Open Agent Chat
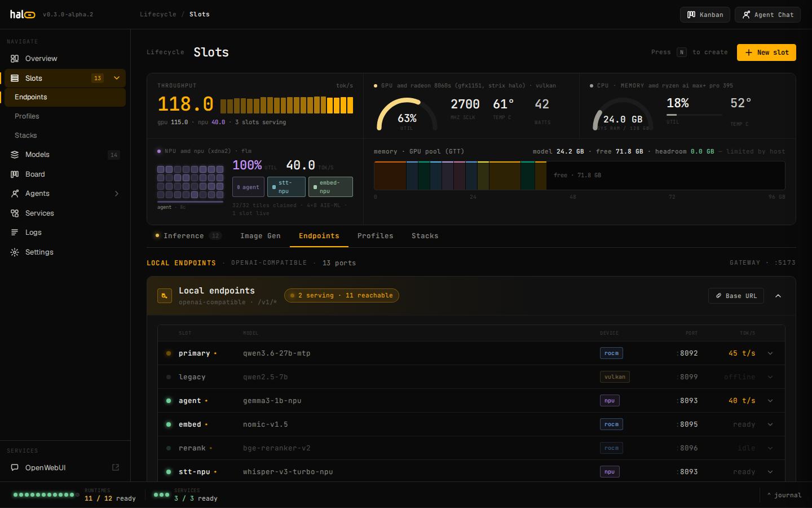Screen dimensions: 812x508 click(767, 15)
